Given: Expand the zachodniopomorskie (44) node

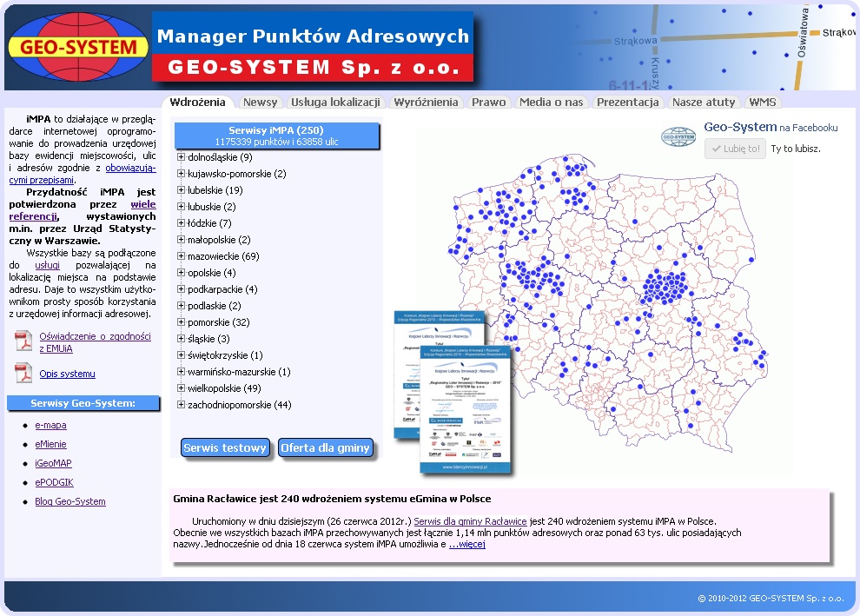Looking at the screenshot, I should pos(181,404).
